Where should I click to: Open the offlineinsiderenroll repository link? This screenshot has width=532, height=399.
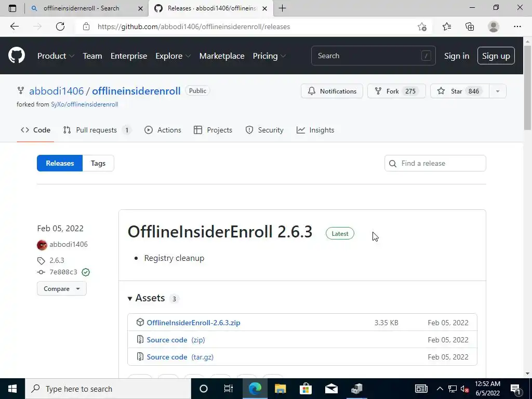coord(136,91)
